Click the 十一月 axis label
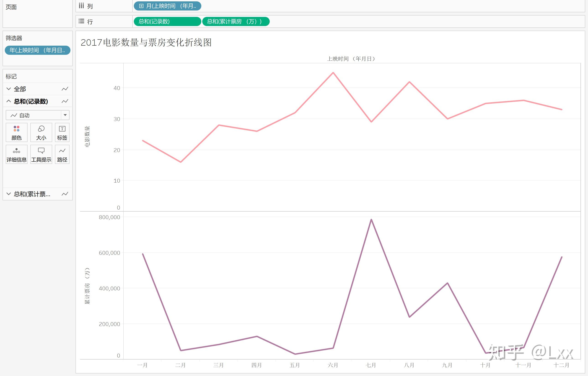588x376 pixels. pos(523,365)
